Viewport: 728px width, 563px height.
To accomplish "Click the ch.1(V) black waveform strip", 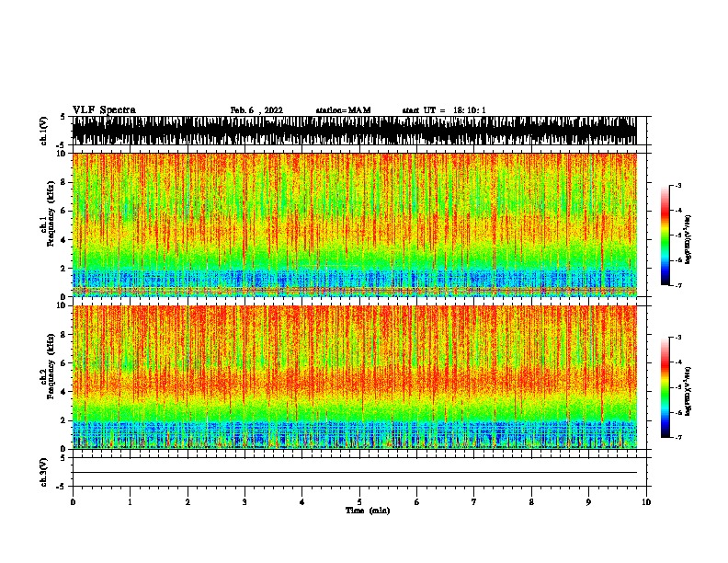I will 355,131.
